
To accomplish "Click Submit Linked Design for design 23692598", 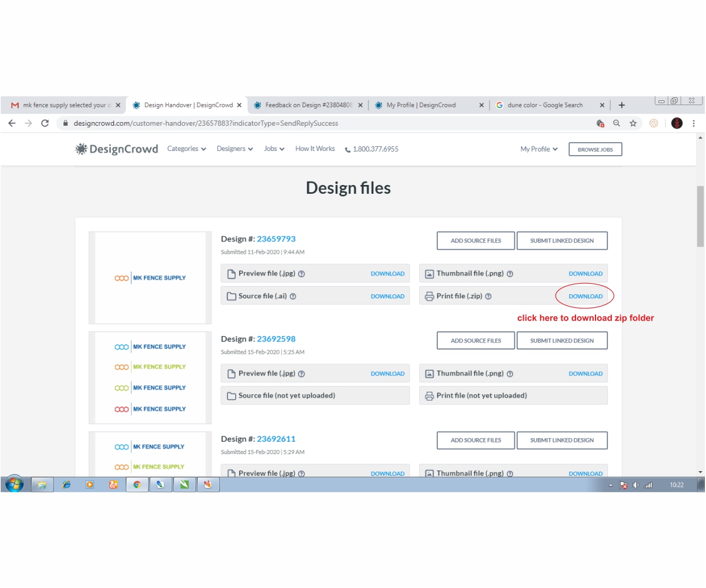I will click(x=562, y=341).
